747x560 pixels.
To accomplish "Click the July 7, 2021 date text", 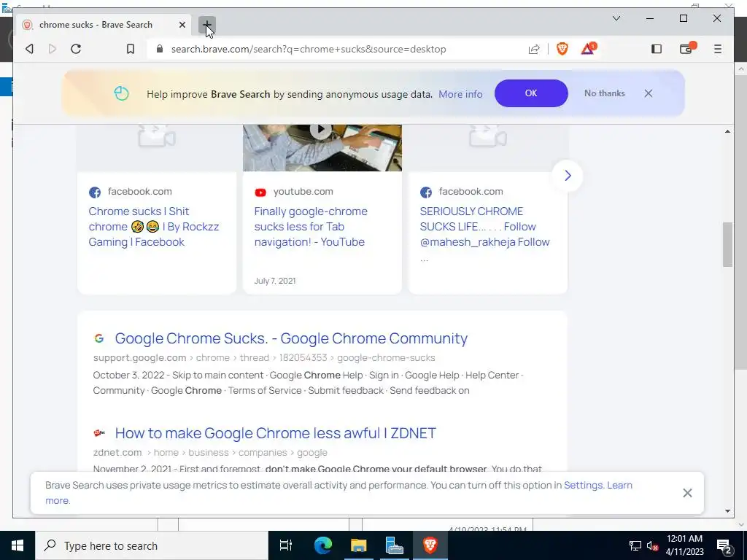I will 275,281.
